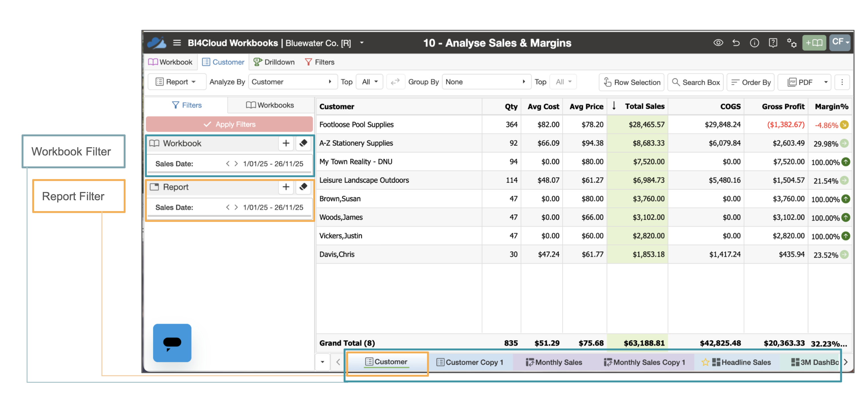Open the help question mark icon

coord(773,43)
